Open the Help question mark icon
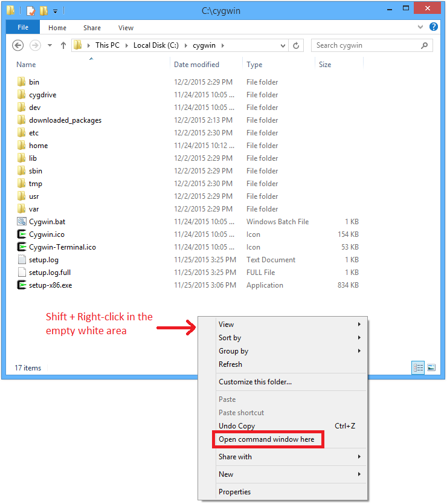 (x=433, y=27)
